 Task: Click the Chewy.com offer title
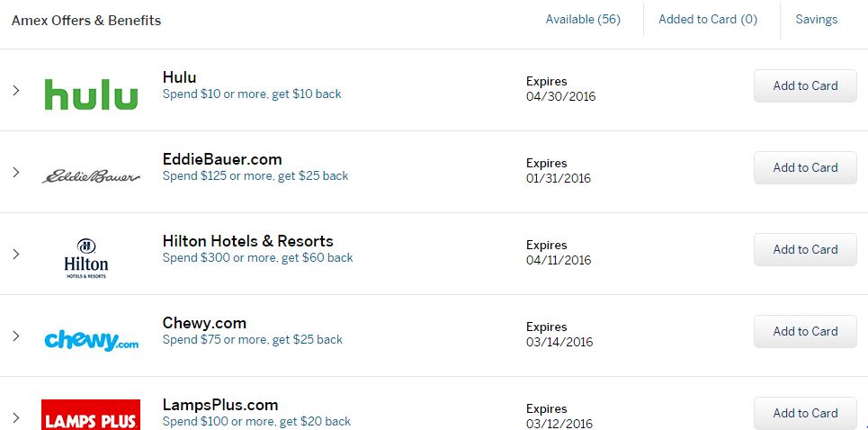[x=204, y=323]
